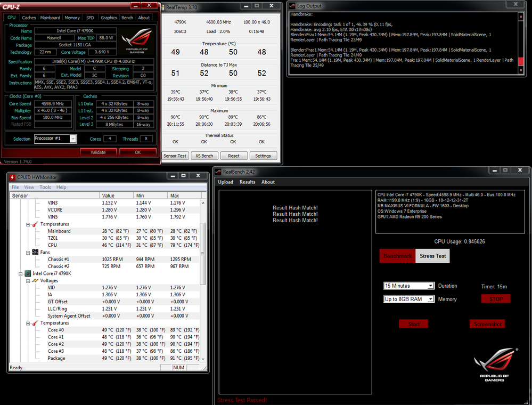Select the LLC/Ring voltage row
The height and width of the screenshot is (405, 532).
[104, 309]
